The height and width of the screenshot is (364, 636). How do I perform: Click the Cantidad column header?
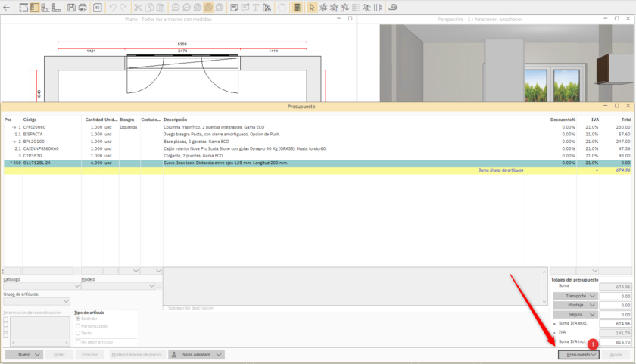point(94,120)
